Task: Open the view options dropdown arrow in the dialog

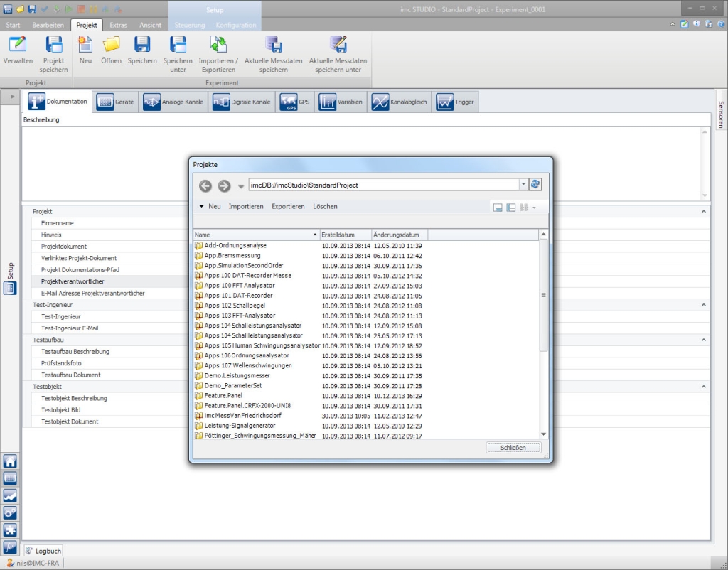Action: [x=535, y=207]
